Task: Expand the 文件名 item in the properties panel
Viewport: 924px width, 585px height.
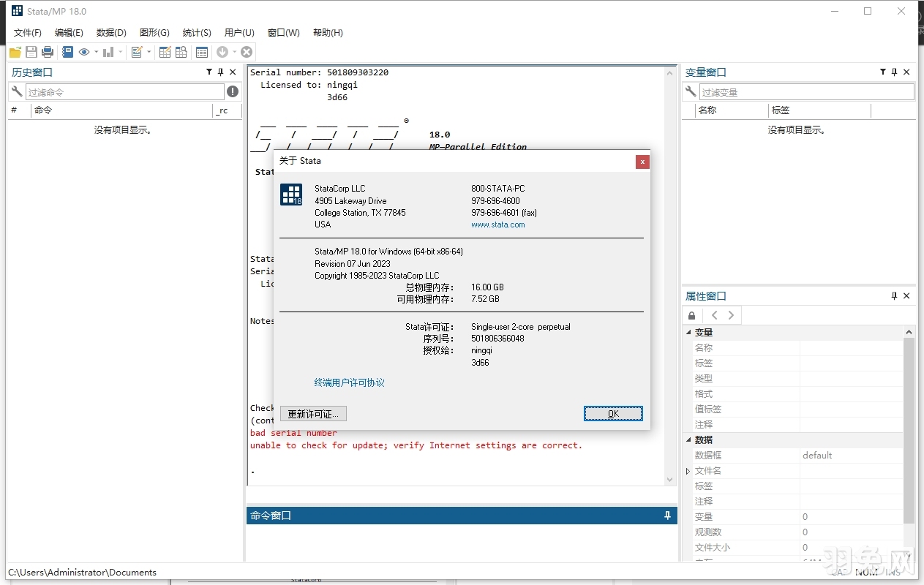Action: pyautogui.click(x=686, y=470)
